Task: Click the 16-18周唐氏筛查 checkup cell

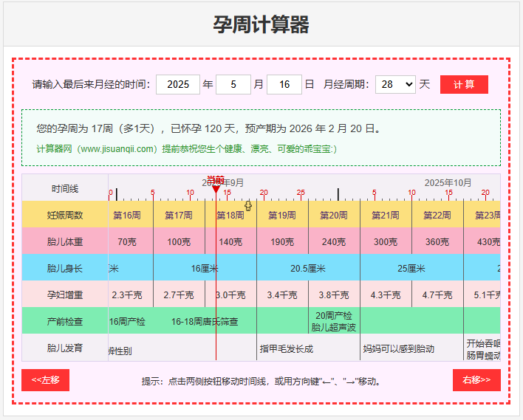Action: [x=205, y=321]
